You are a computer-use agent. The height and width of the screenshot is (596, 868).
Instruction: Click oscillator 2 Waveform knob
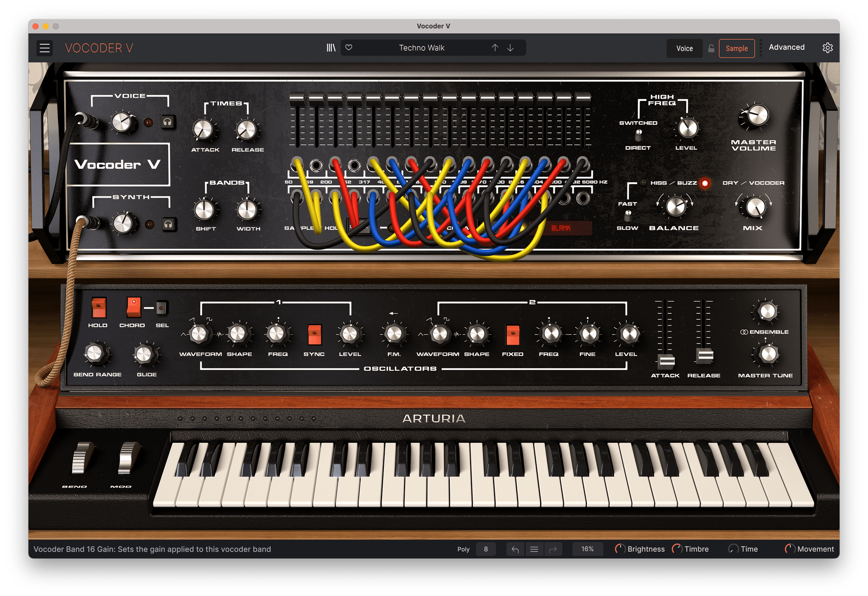point(439,335)
